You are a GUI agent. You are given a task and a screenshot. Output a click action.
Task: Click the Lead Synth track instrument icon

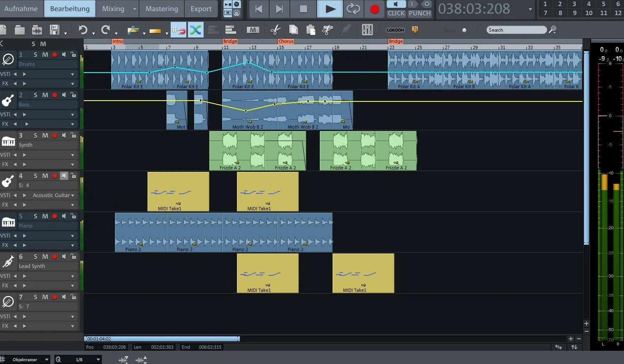pyautogui.click(x=8, y=262)
